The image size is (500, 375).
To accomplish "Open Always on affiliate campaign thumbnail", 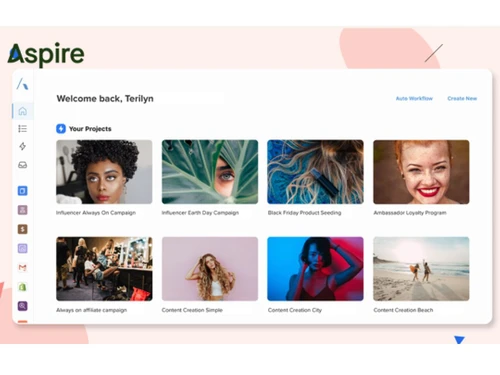I will (x=104, y=269).
